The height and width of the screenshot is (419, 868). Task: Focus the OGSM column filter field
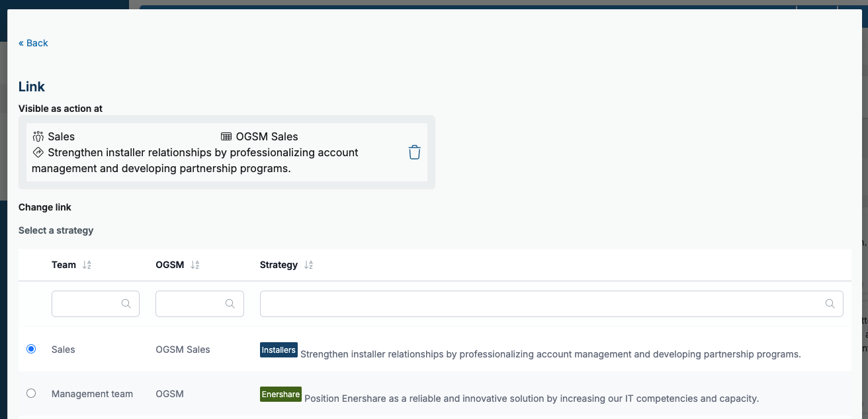point(190,304)
